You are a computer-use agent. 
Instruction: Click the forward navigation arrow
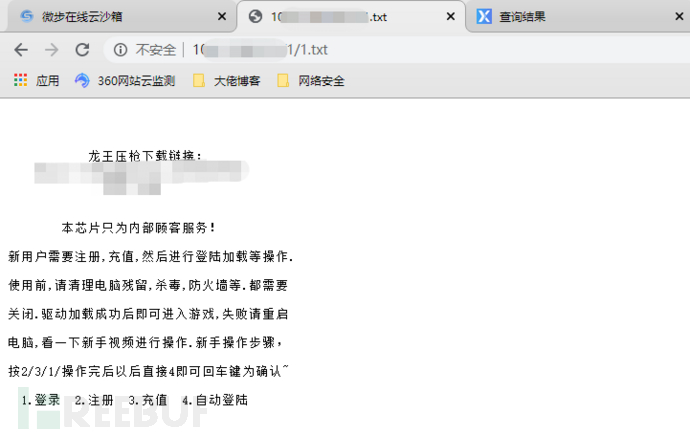pyautogui.click(x=51, y=50)
